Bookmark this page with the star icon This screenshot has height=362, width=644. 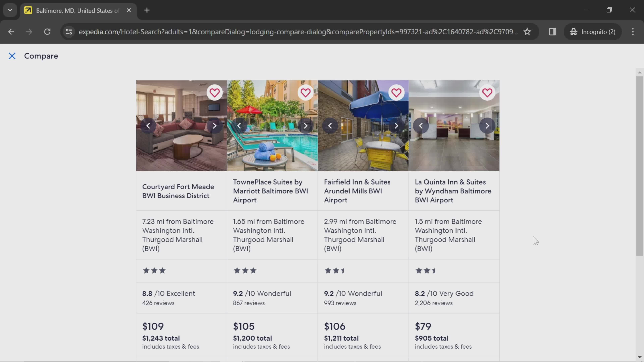(527, 32)
